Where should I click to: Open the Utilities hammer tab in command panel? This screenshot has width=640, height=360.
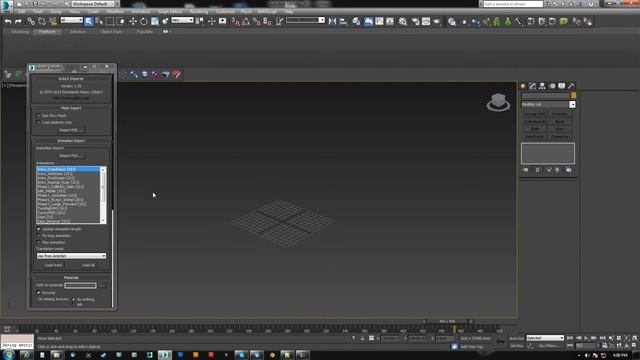(571, 86)
